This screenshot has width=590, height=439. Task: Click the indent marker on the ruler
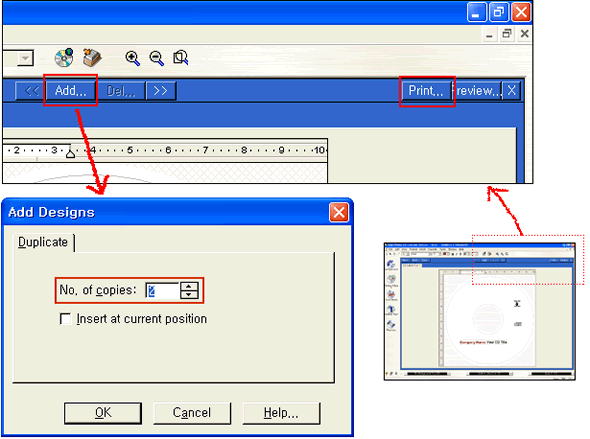(70, 153)
